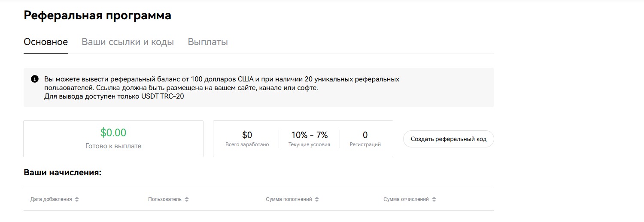Click the Пользователь column header label
This screenshot has height=222, width=644.
tap(165, 199)
